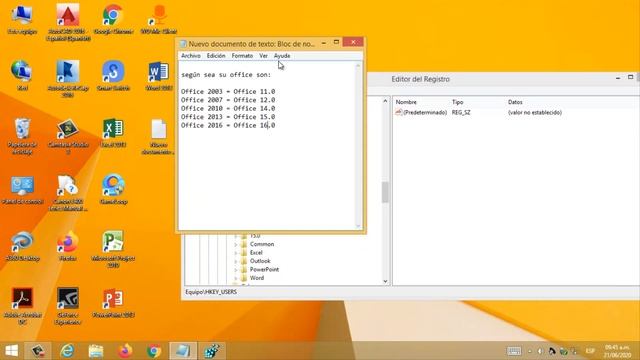Switch to Registry Editor taskbar button
This screenshot has height=360, width=640.
212,351
